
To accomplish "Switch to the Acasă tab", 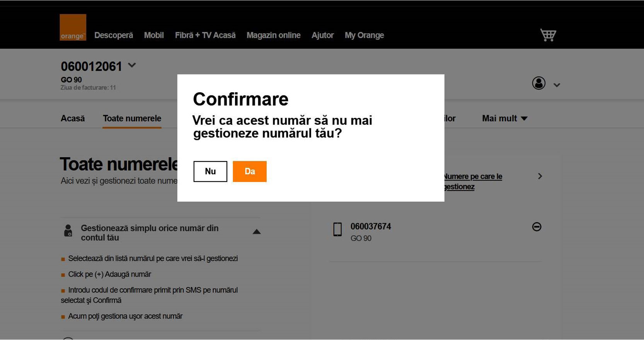I will (73, 119).
